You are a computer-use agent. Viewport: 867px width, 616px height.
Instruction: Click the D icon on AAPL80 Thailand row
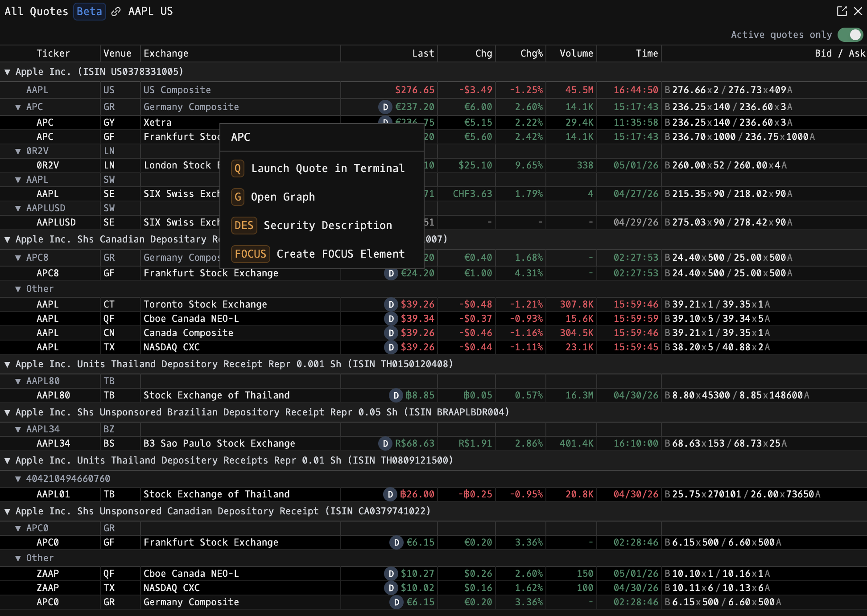tap(396, 395)
